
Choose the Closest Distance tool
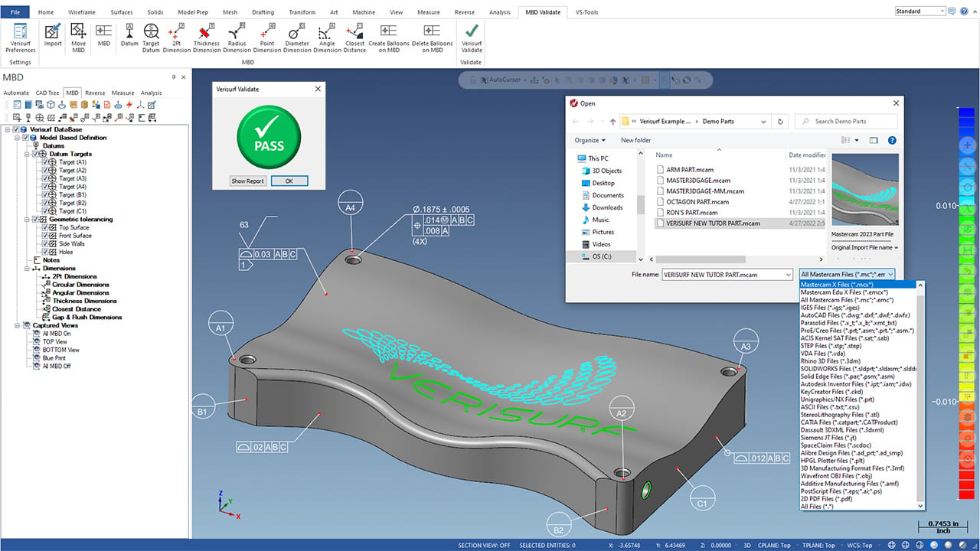pyautogui.click(x=355, y=37)
